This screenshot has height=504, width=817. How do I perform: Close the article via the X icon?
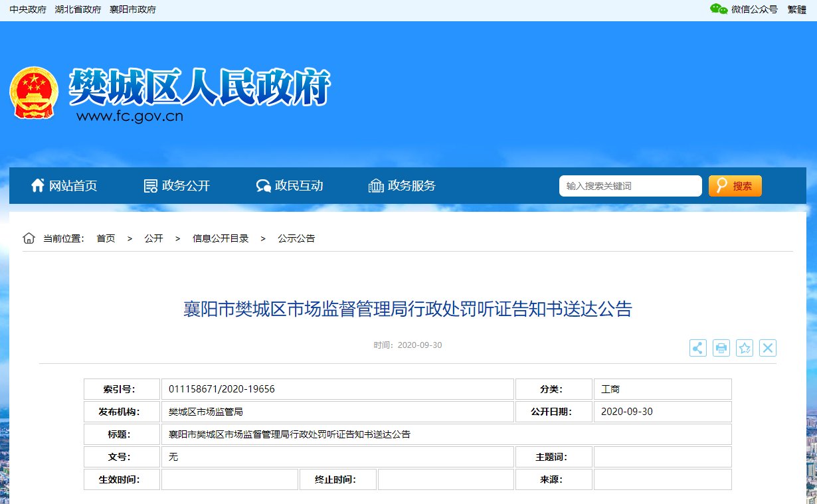point(767,347)
